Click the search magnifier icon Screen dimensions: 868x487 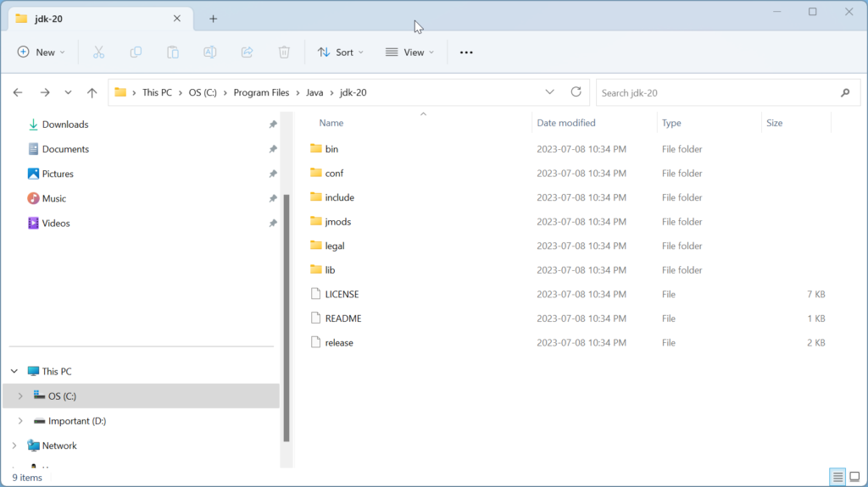point(845,93)
